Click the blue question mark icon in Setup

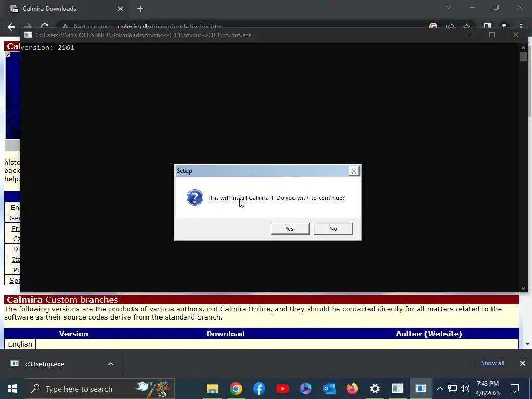click(x=195, y=197)
